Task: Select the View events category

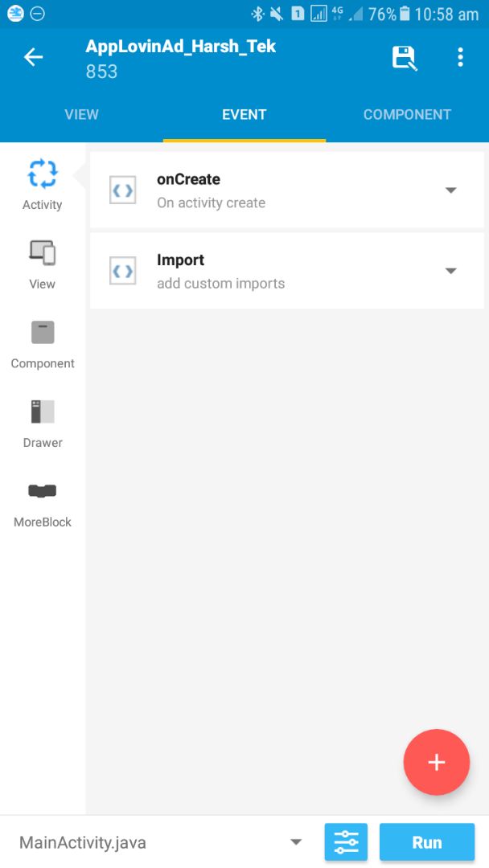Action: 42,264
